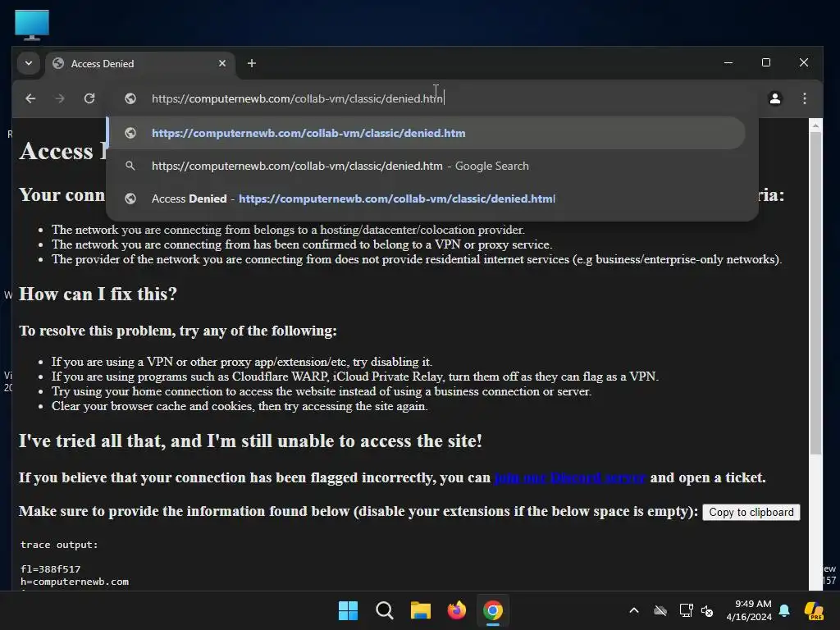The image size is (840, 630).
Task: Select the Access Denied tab
Action: 140,63
